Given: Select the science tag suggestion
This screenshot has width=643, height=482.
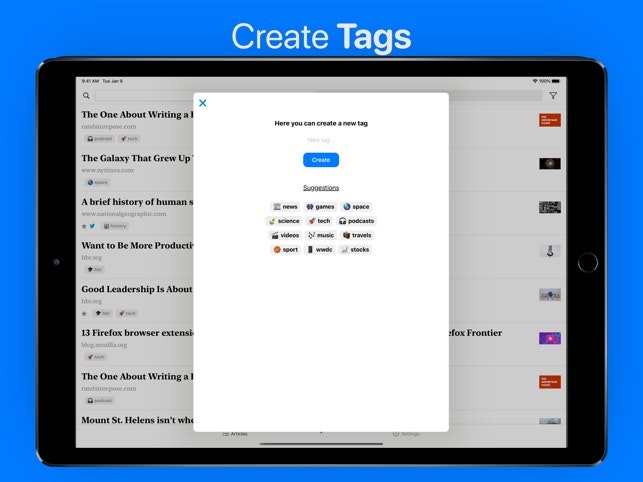Looking at the screenshot, I should (284, 221).
